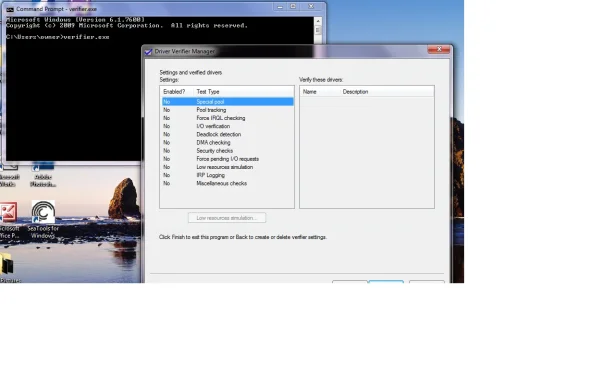The image size is (615, 384).
Task: Click the verifier.exe command line text
Action: 86,37
